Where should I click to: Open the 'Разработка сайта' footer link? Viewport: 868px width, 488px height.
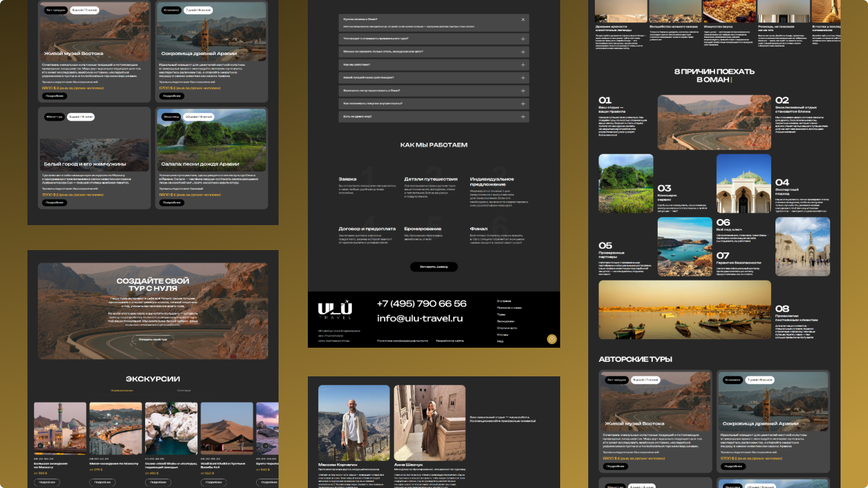[450, 340]
